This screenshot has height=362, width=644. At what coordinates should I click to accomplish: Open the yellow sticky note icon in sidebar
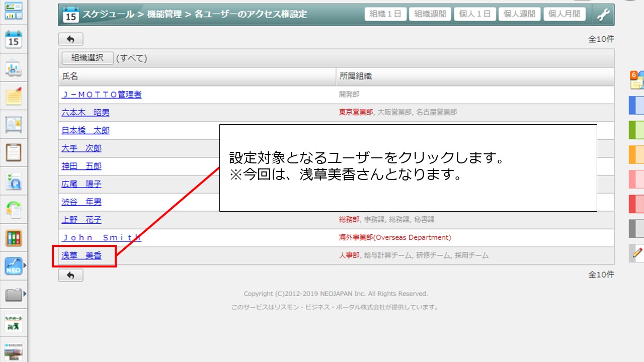pyautogui.click(x=14, y=96)
